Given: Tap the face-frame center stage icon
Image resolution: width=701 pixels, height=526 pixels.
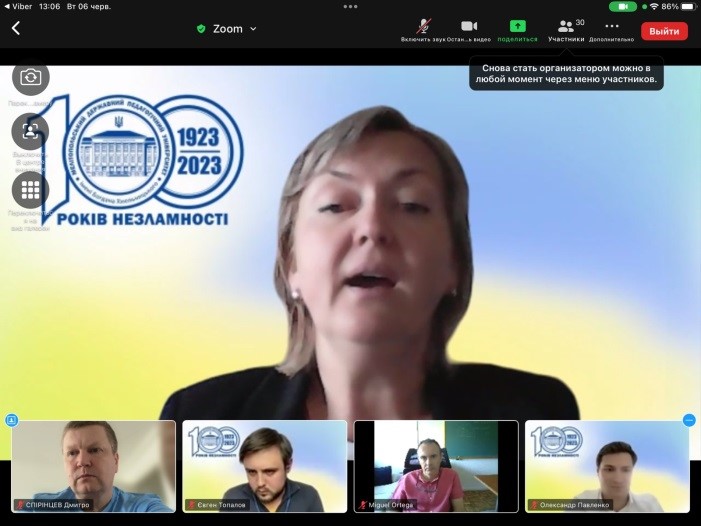Looking at the screenshot, I should coord(30,131).
